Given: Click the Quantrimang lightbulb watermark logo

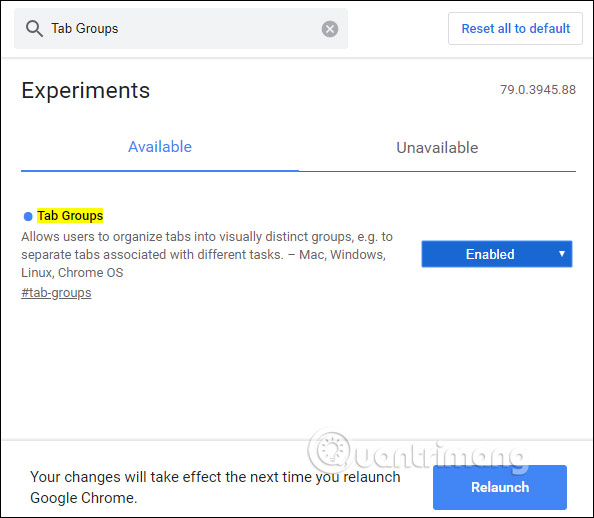Looking at the screenshot, I should pos(330,451).
